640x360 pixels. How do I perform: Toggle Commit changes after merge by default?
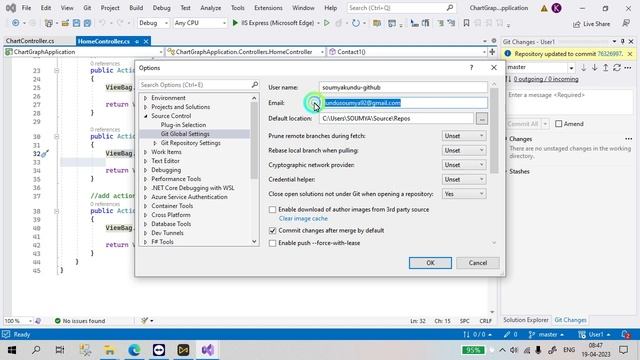pyautogui.click(x=272, y=231)
